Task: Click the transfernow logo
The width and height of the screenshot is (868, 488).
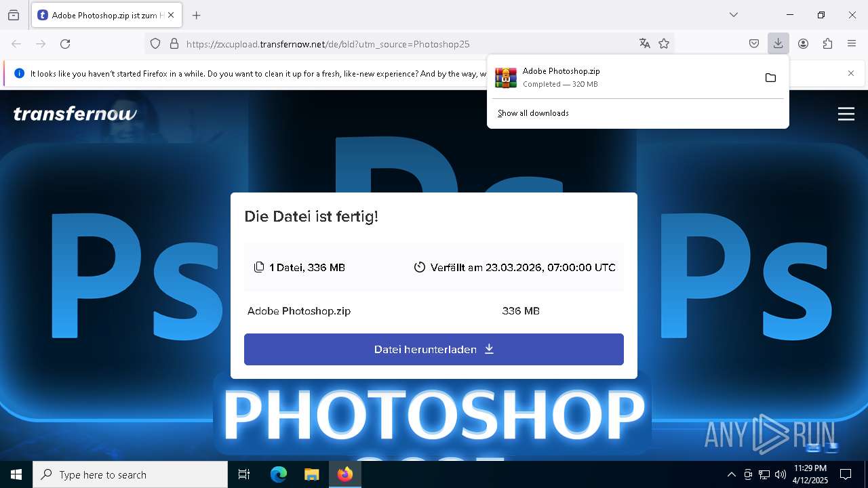Action: 75,114
